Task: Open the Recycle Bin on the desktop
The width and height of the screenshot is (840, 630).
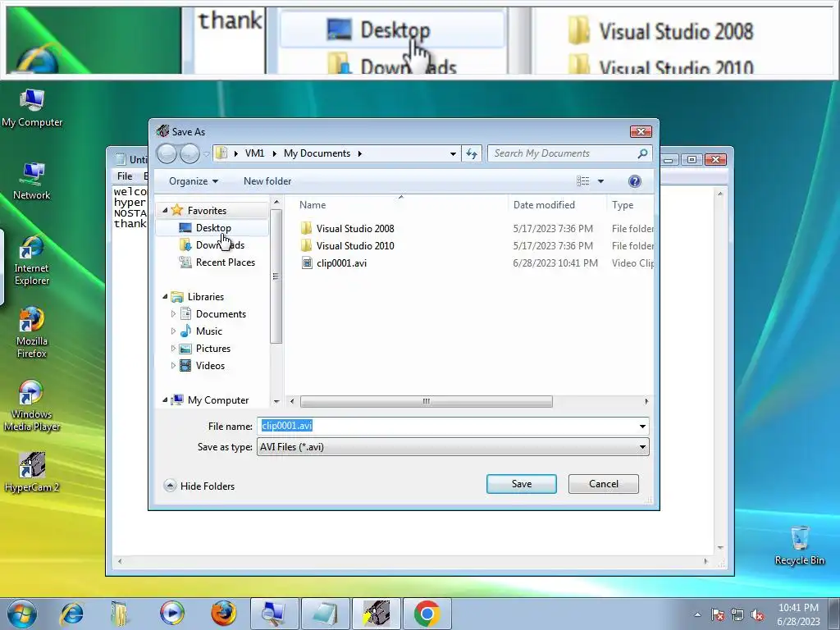Action: 799,545
